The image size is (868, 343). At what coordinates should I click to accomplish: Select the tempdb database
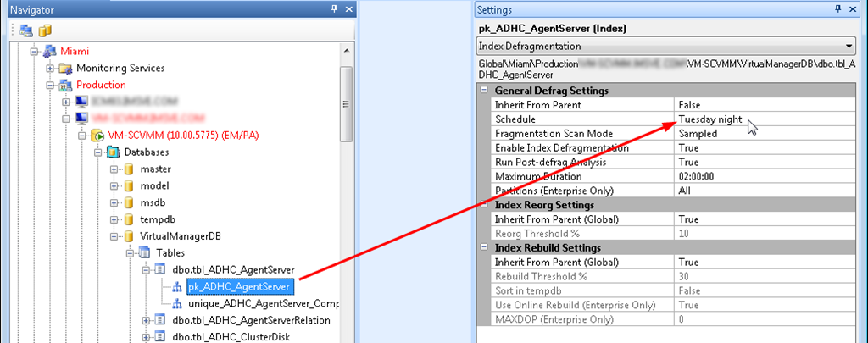click(x=158, y=219)
